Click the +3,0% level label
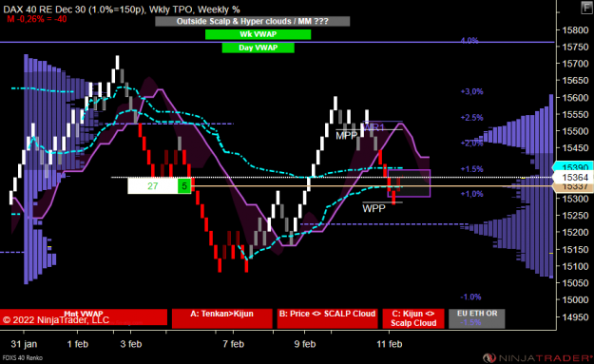This screenshot has width=594, height=364. pyautogui.click(x=471, y=91)
